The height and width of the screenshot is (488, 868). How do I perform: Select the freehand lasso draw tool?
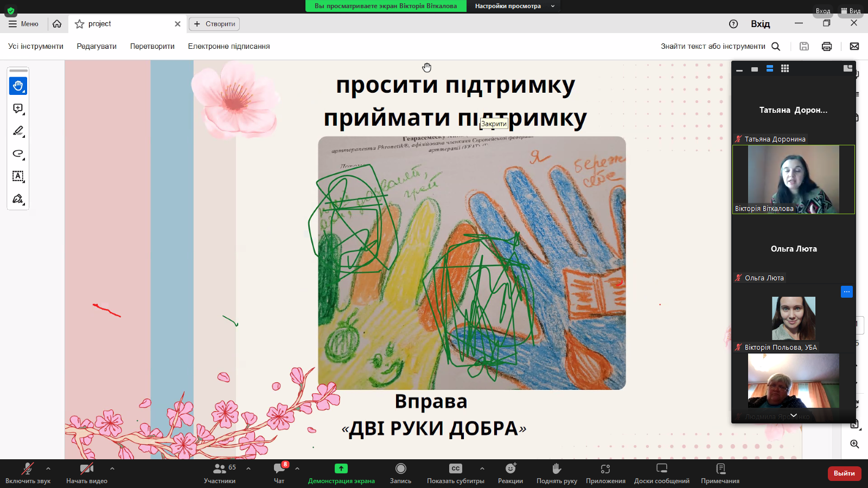pyautogui.click(x=18, y=153)
